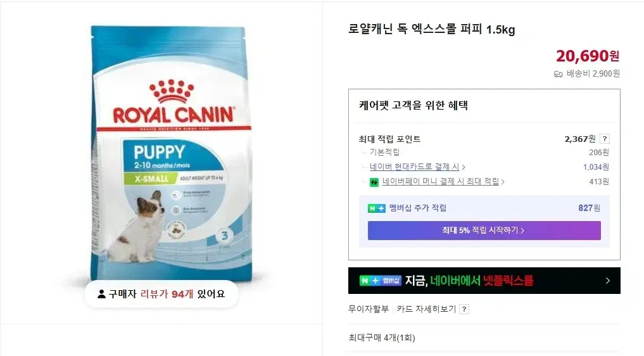
Task: Click the product title 로얄캐닌 독 엑스스몰 퍼피
Action: click(x=415, y=29)
